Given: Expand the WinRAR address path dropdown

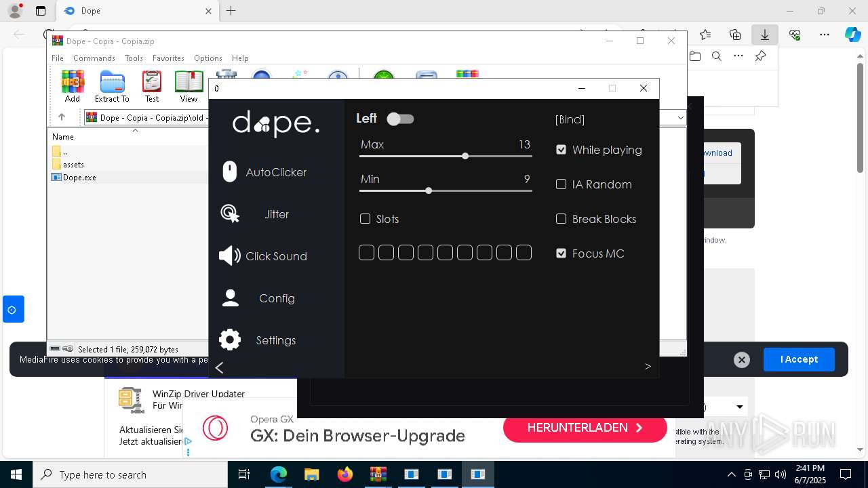Looking at the screenshot, I should point(680,118).
